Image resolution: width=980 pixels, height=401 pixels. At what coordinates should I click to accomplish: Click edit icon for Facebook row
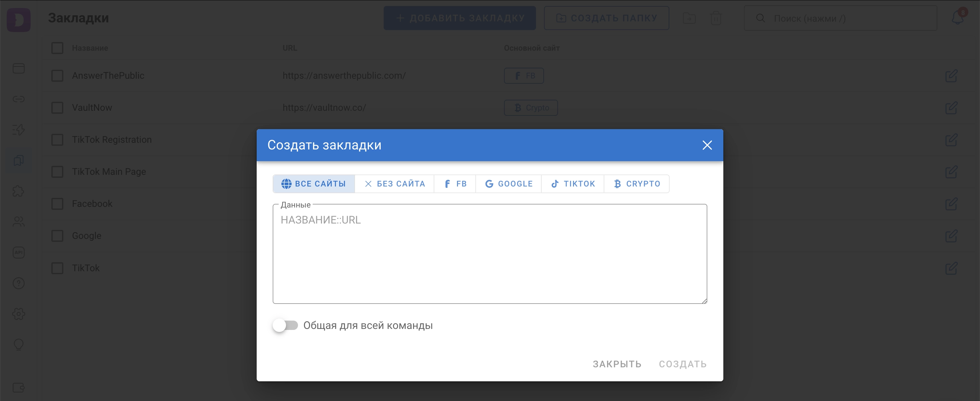(951, 204)
